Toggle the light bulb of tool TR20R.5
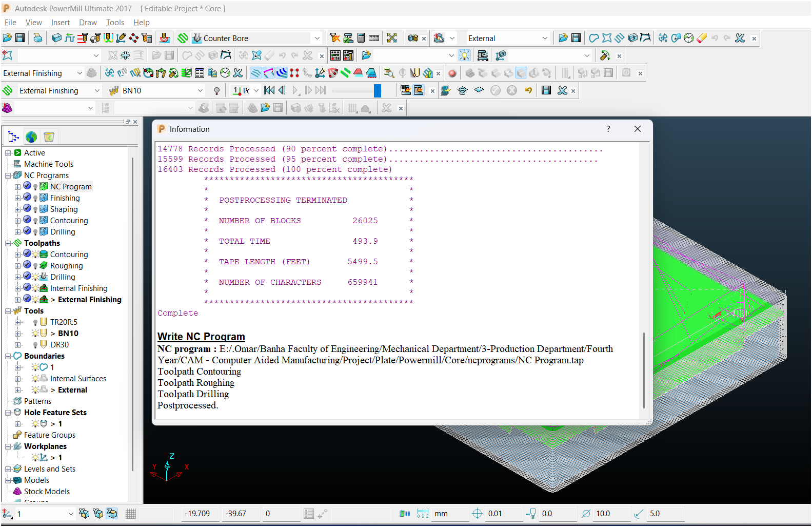812x527 pixels. (x=35, y=323)
